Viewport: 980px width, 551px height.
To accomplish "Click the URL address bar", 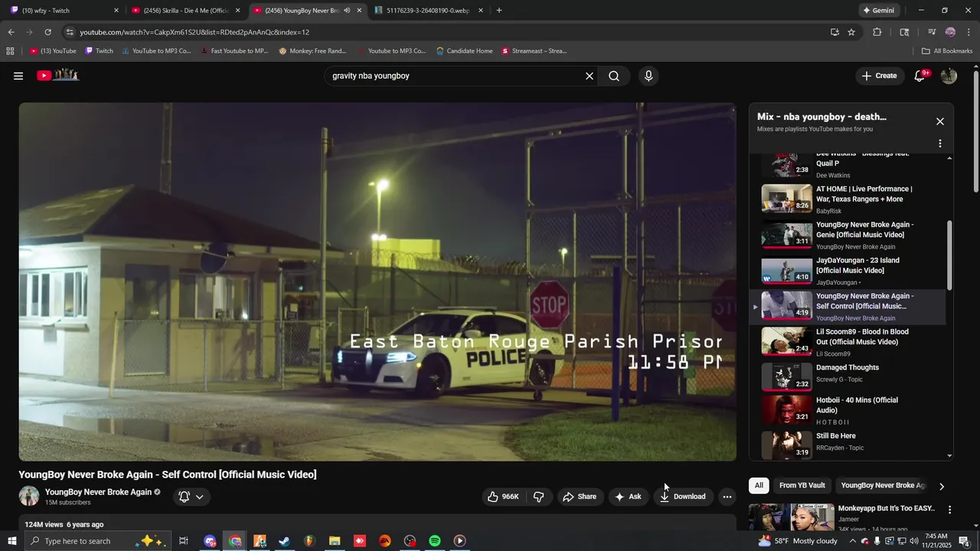I will tap(452, 32).
